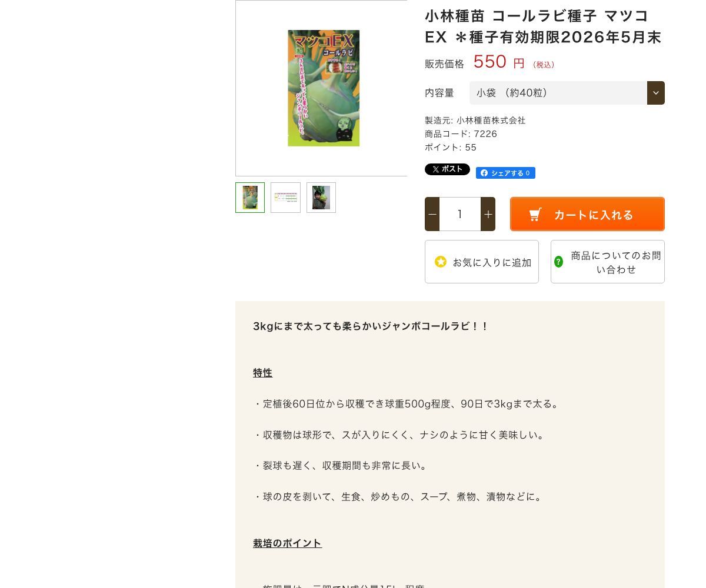The image size is (706, 588).
Task: Increase quantity with the plus button
Action: 488,214
